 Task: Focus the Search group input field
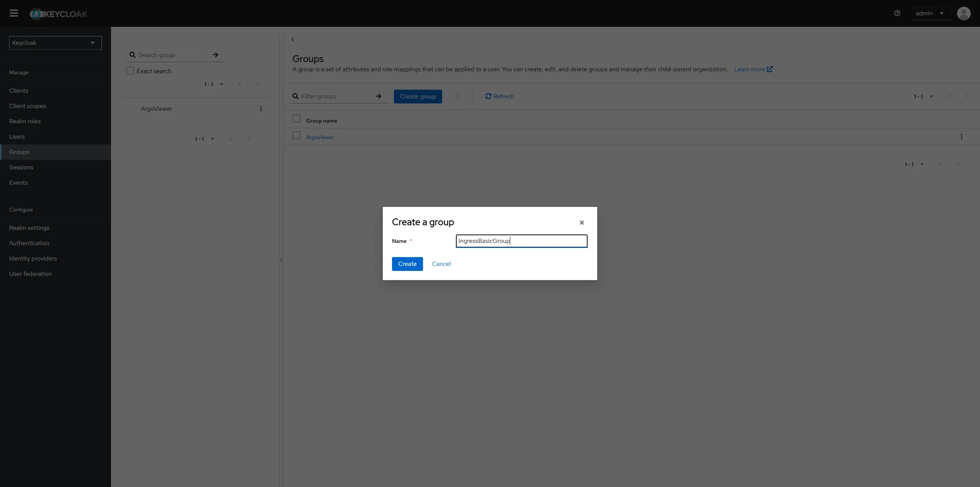[171, 55]
